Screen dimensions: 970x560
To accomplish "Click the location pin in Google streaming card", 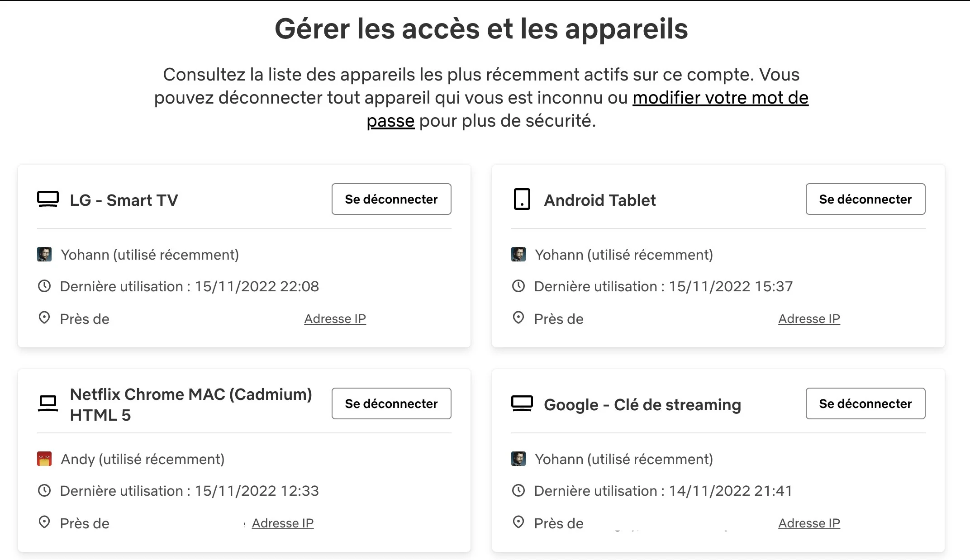I will (x=518, y=522).
